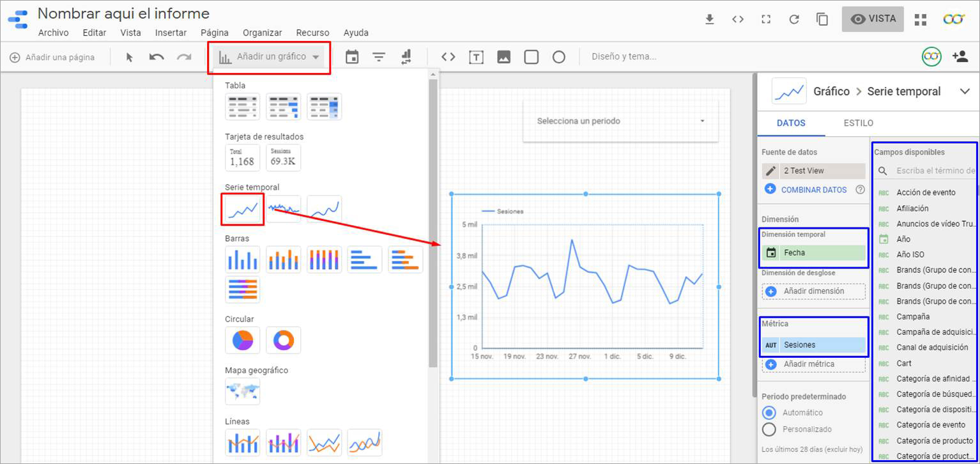980x464 pixels.
Task: Open the Añadir un gráfico dropdown
Action: (269, 57)
